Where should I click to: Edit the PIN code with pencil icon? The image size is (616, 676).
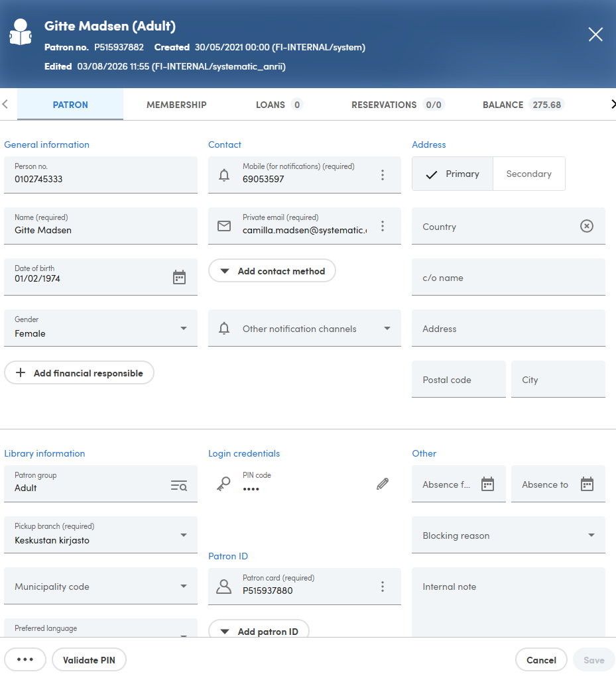[382, 484]
